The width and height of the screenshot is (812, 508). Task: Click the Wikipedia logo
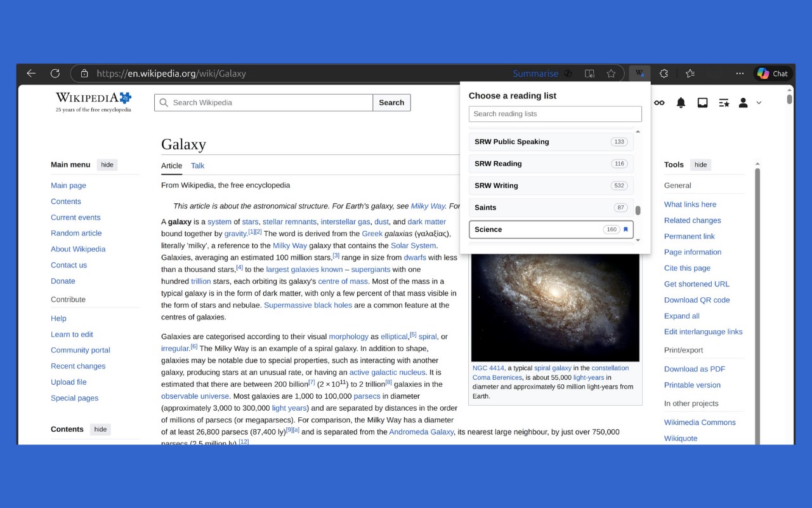[93, 102]
